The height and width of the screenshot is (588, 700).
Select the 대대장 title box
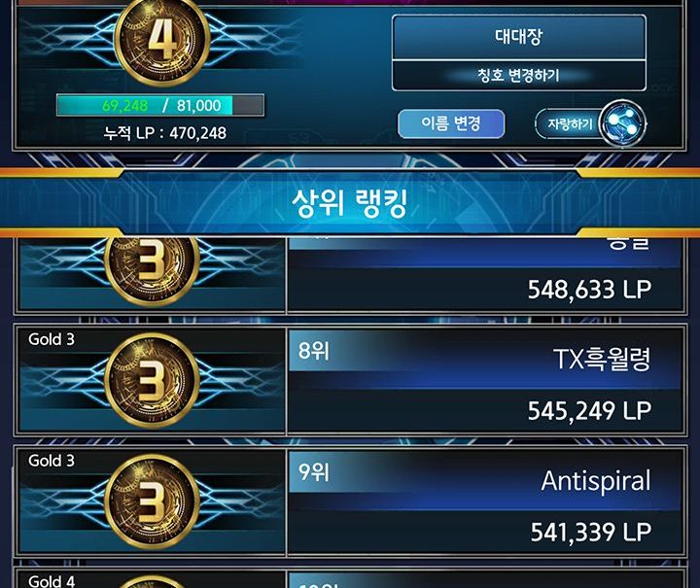point(519,37)
